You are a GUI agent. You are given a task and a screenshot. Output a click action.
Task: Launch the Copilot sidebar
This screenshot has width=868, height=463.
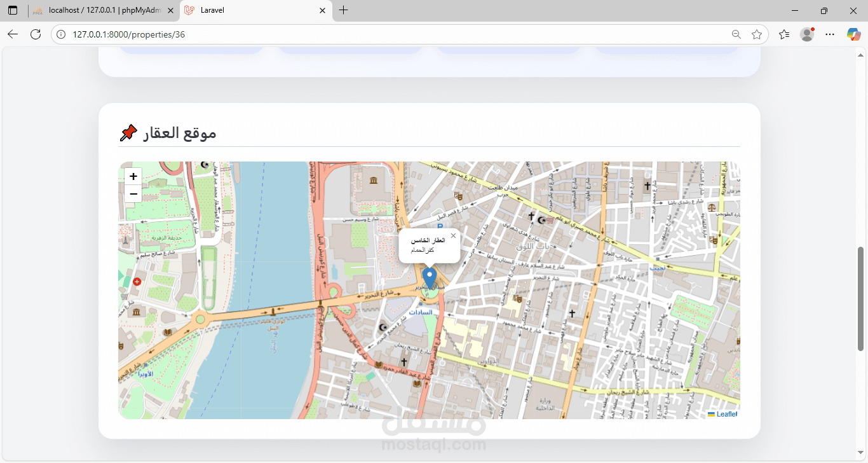853,34
